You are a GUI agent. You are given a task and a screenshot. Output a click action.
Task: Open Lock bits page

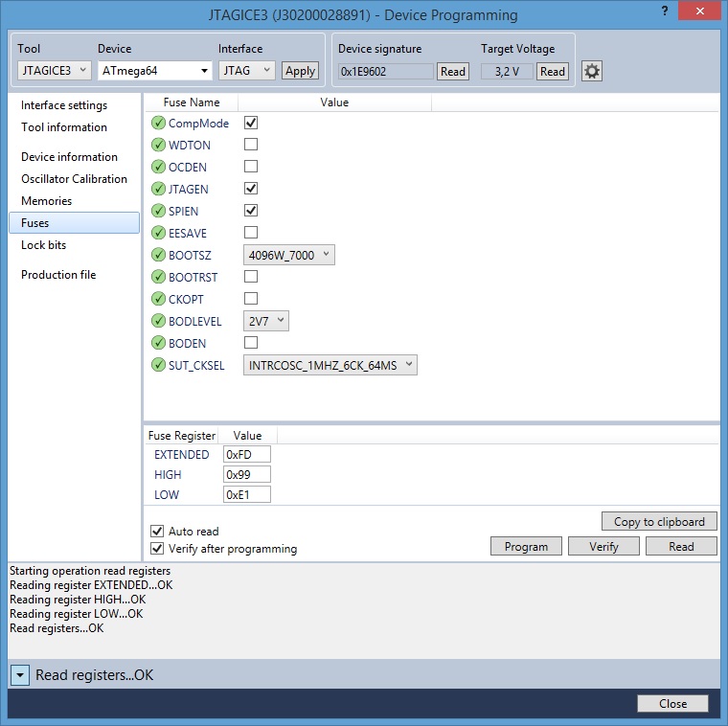[x=44, y=245]
